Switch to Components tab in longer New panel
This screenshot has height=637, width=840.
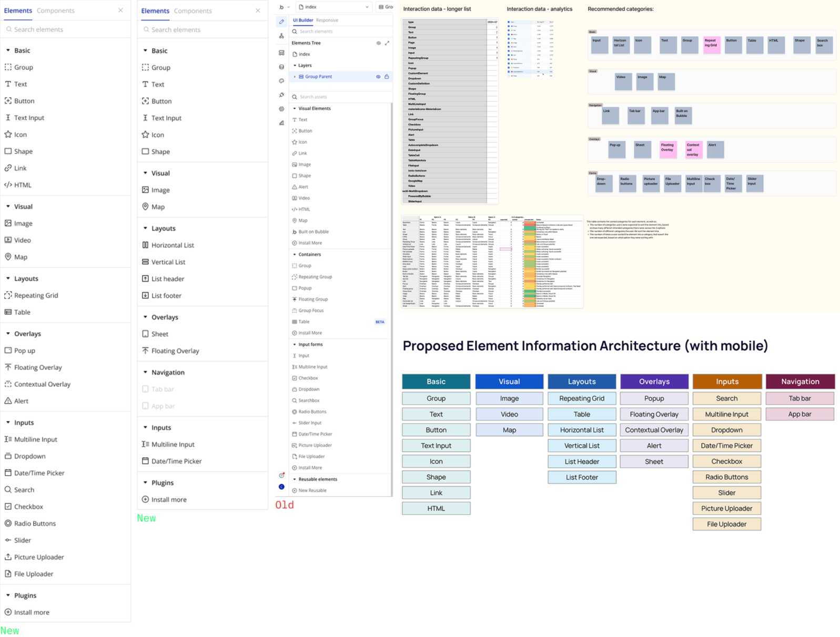click(55, 11)
